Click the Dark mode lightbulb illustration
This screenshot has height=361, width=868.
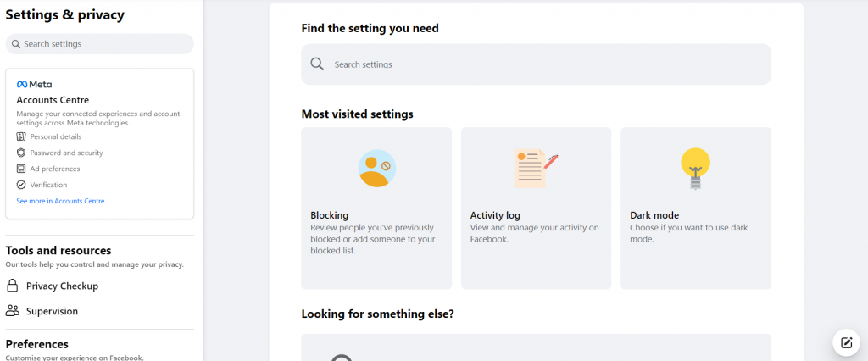point(695,168)
